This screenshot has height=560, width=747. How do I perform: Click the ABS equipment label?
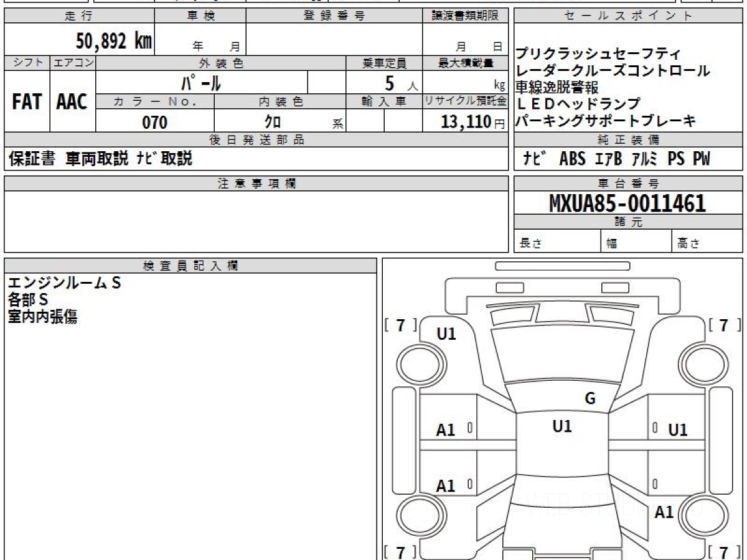click(572, 159)
